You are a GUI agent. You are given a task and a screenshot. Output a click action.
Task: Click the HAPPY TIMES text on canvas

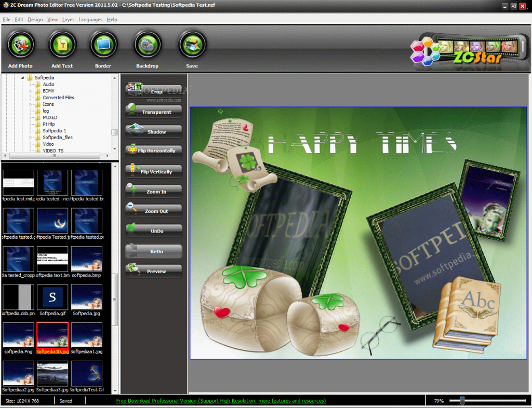click(362, 143)
